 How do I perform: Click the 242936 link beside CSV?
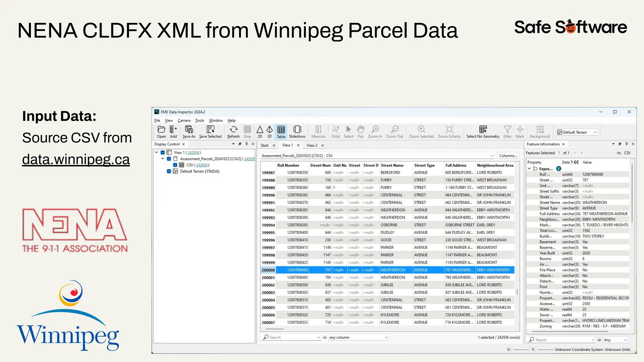coord(202,165)
